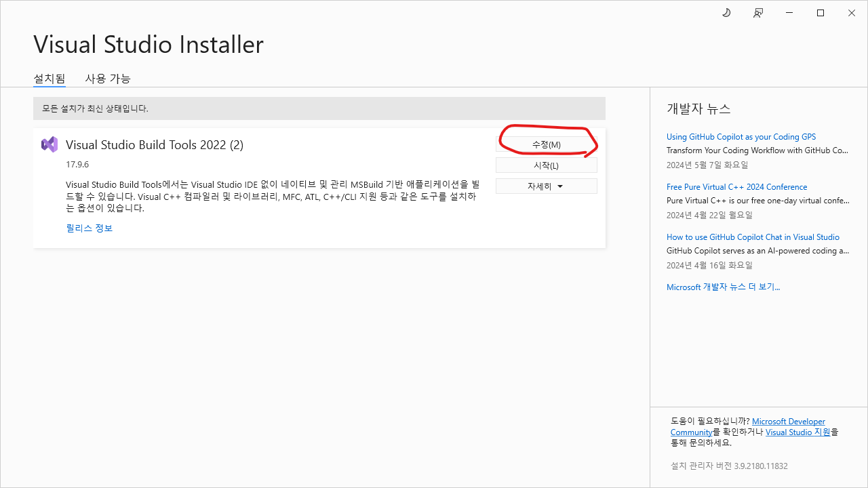Screen dimensions: 868x488
Task: Click the Transform Your Coding Workflow description
Action: click(757, 150)
